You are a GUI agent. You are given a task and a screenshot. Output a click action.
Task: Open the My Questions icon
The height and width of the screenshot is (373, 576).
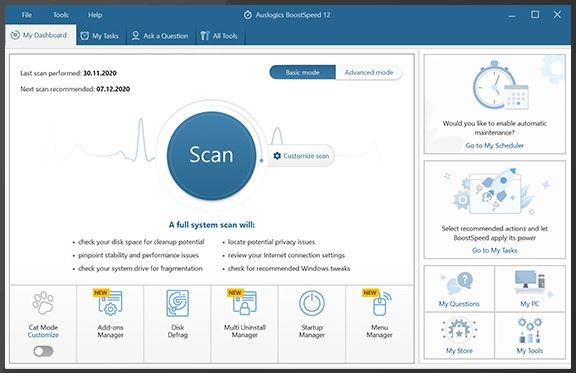(x=459, y=283)
